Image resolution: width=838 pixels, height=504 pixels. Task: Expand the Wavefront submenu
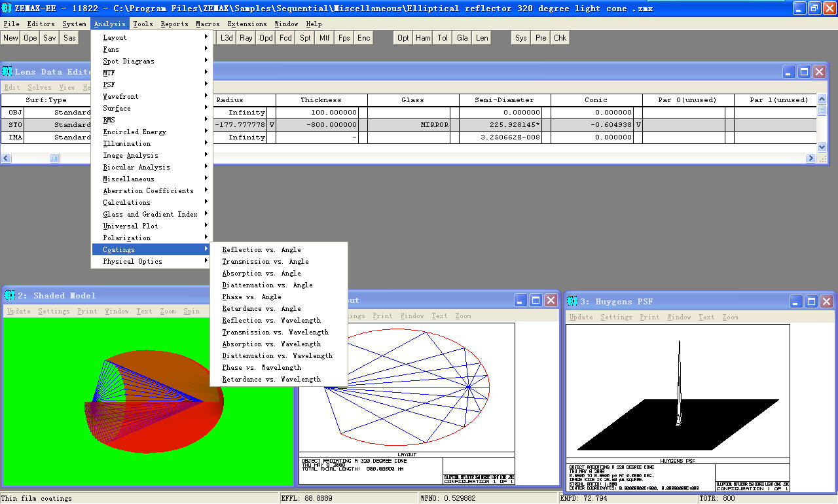[x=152, y=96]
